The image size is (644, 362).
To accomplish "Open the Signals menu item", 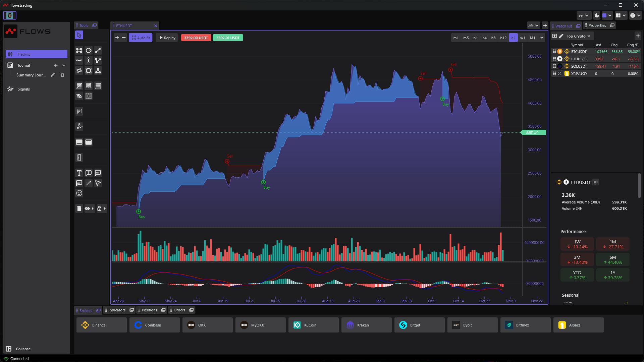I will [23, 89].
